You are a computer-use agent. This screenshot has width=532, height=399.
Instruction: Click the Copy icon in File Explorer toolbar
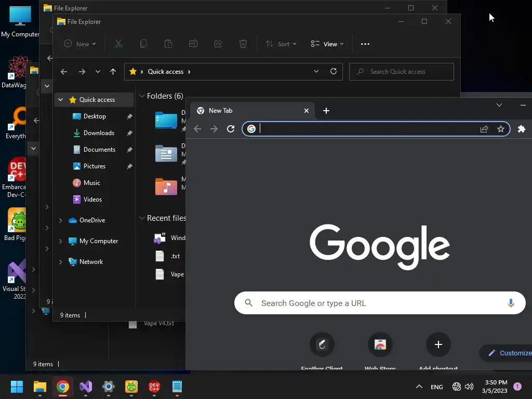click(x=143, y=44)
